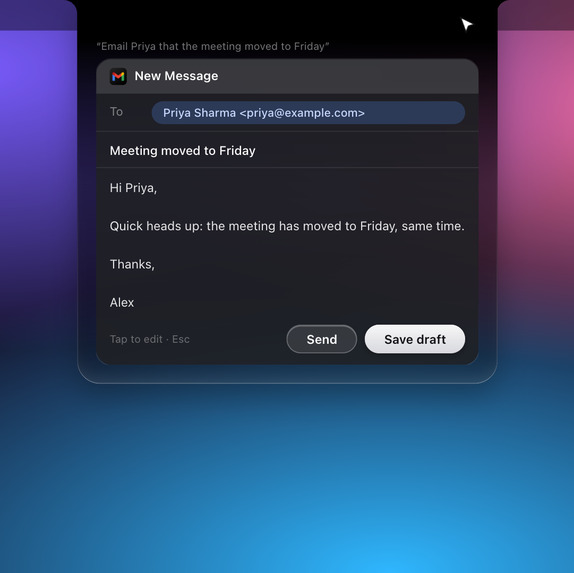The width and height of the screenshot is (574, 573).
Task: Edit the subject 'Meeting moved to Friday'
Action: click(183, 150)
